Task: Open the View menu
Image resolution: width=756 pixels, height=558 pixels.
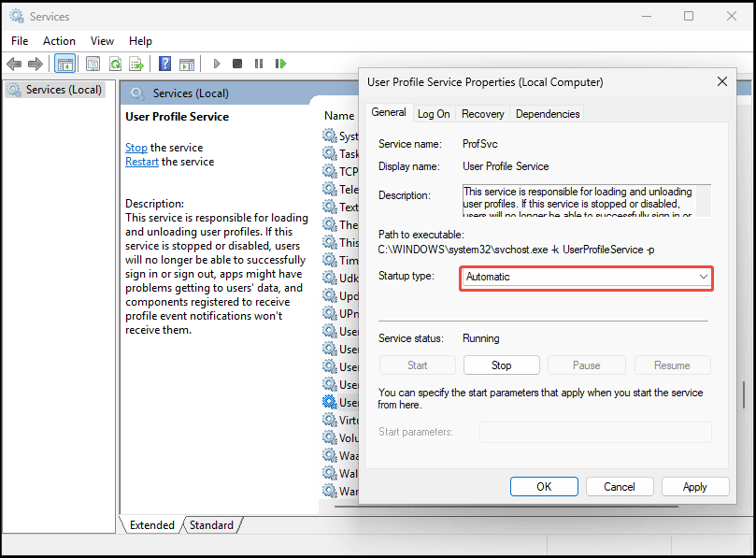Action: pos(102,41)
